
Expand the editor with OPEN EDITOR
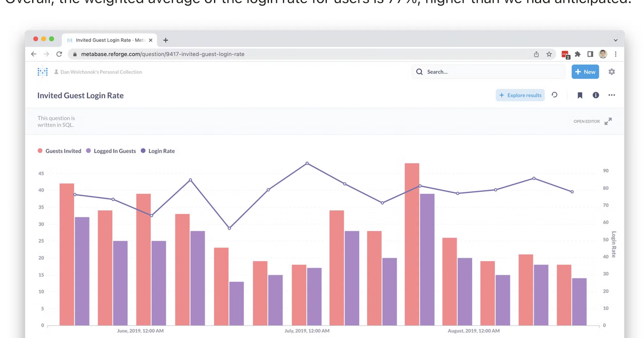pos(586,121)
